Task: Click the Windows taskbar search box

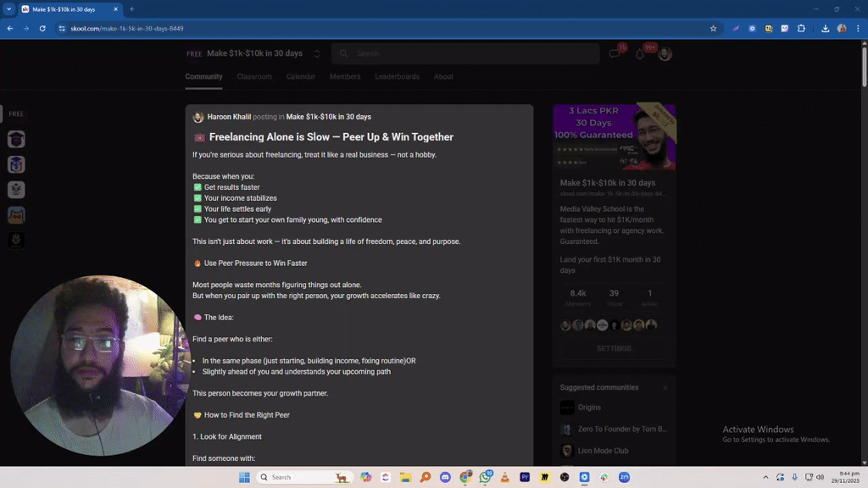Action: pyautogui.click(x=305, y=477)
